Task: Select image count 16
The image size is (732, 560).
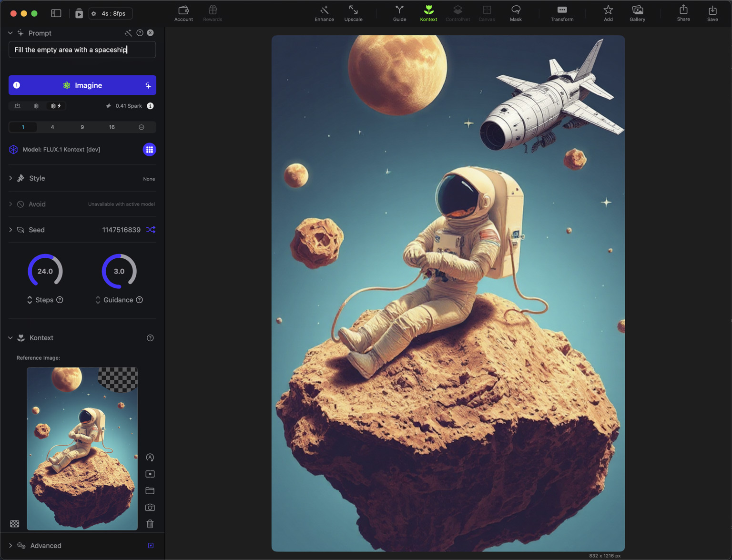Action: (x=112, y=127)
